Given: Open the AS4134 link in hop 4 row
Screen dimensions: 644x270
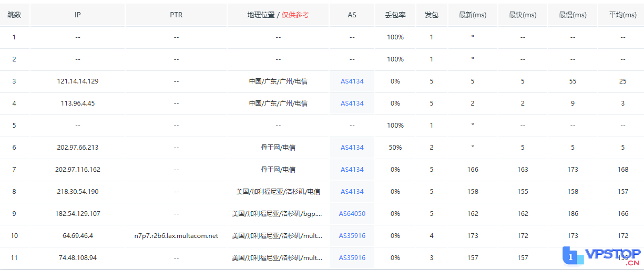Looking at the screenshot, I should [352, 103].
